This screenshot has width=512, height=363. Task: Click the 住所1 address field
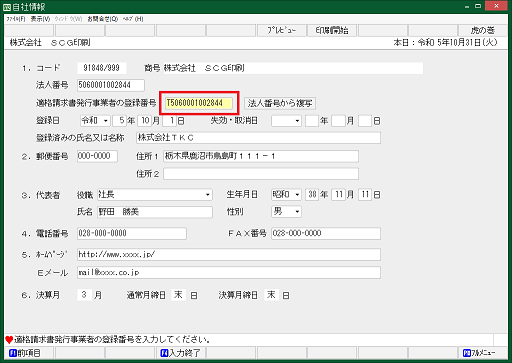[261, 156]
